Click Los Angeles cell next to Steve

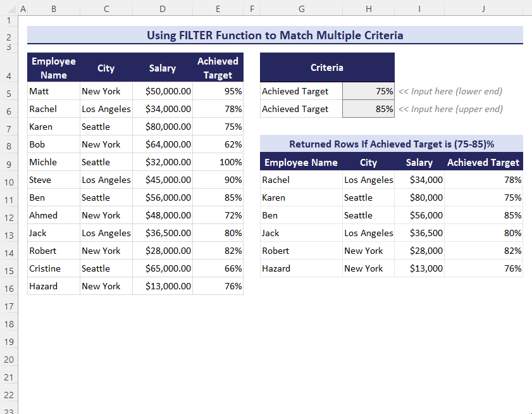[106, 180]
